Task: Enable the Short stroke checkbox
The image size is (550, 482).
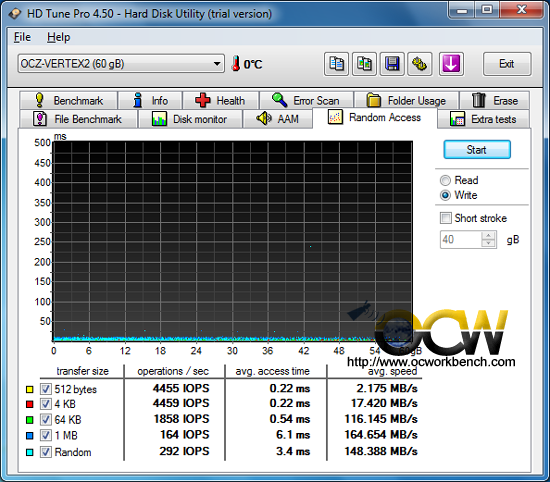Action: (x=446, y=218)
